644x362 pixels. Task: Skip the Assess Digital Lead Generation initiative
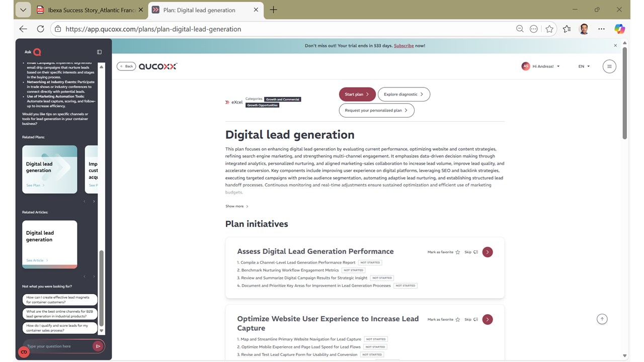(471, 252)
